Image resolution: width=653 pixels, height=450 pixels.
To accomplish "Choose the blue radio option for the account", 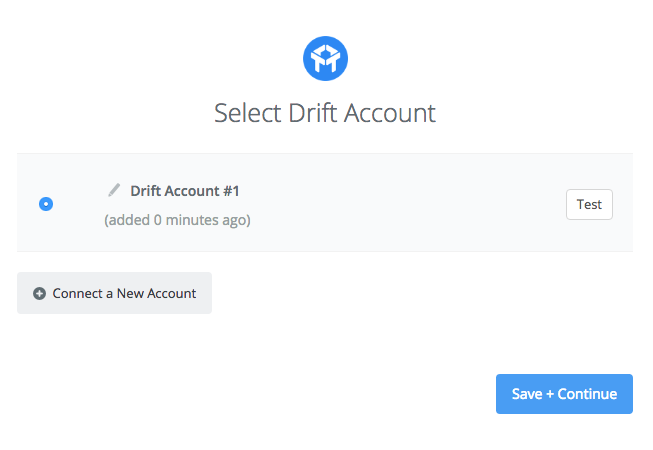I will (x=46, y=204).
